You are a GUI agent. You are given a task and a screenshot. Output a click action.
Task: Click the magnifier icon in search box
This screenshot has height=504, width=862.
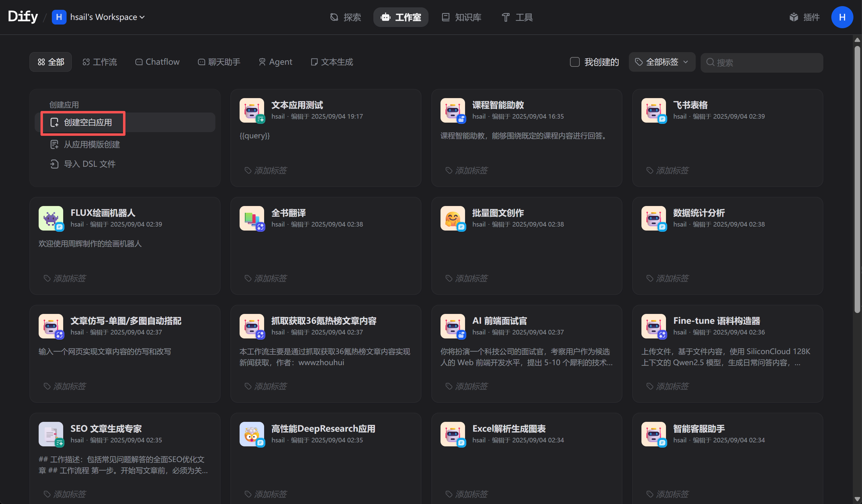click(710, 62)
